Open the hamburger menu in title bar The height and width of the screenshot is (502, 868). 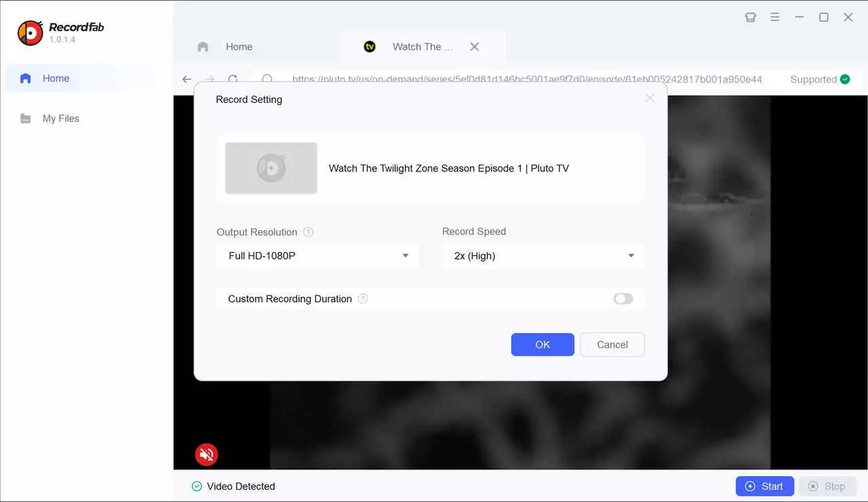click(775, 18)
